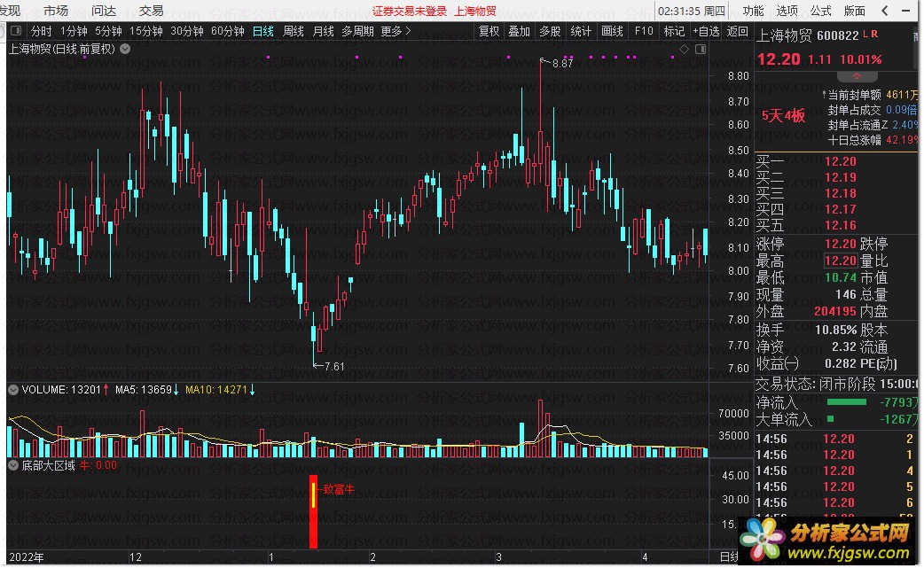Open the 版面 menu
The height and width of the screenshot is (568, 924).
click(855, 11)
